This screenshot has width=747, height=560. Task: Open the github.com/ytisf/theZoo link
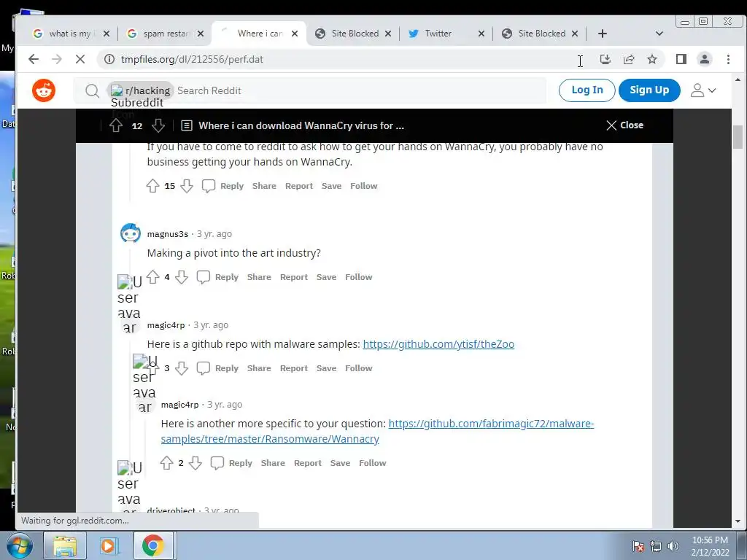click(x=438, y=344)
